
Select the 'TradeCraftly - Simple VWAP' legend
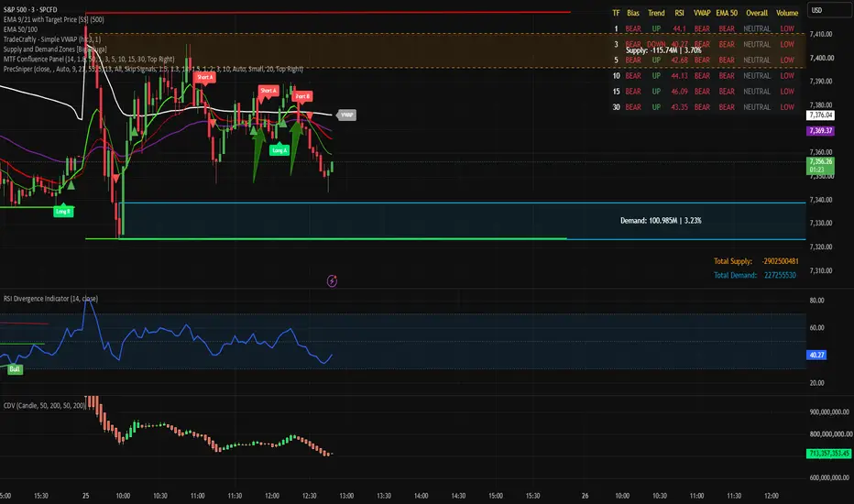(51, 39)
